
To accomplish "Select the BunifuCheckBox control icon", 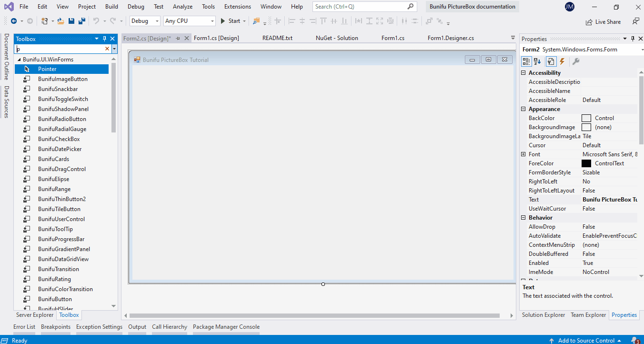I will pos(27,139).
